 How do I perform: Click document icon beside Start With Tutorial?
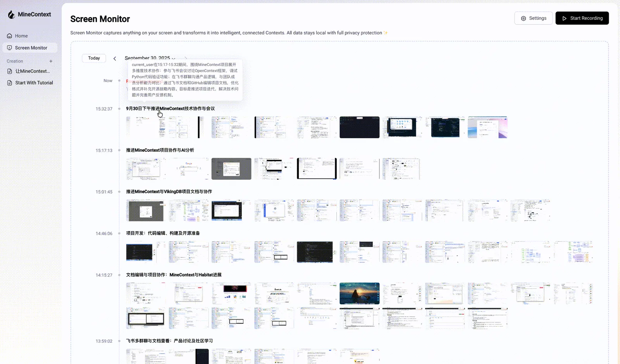click(10, 83)
